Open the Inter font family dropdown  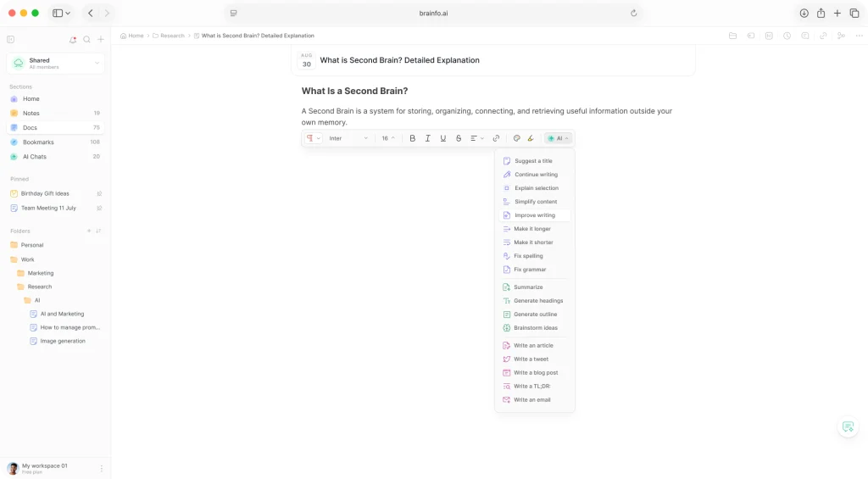[348, 138]
